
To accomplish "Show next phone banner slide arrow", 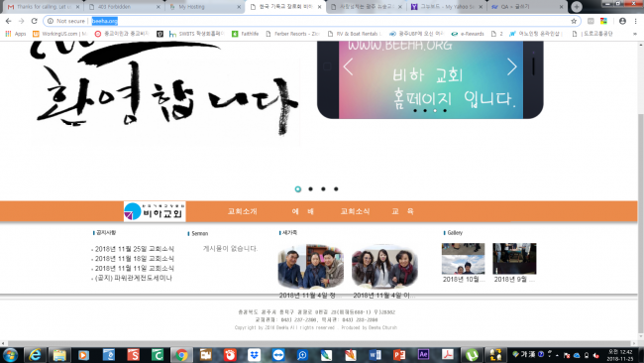I will click(512, 66).
